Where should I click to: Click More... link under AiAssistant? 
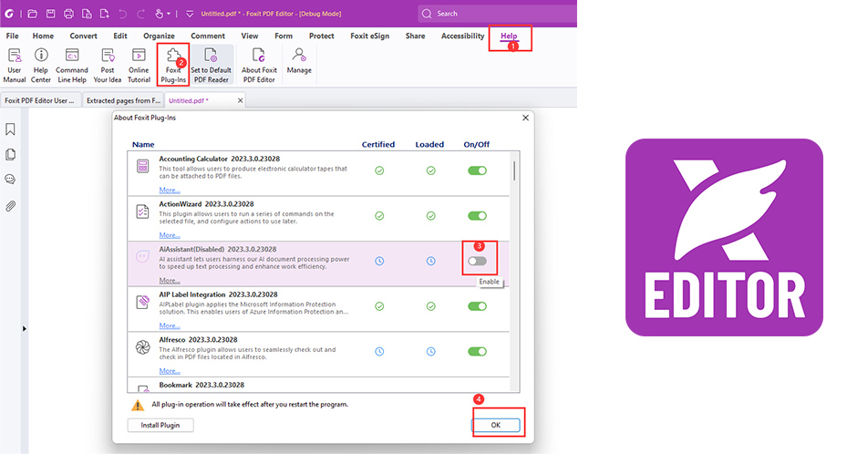[x=170, y=281]
